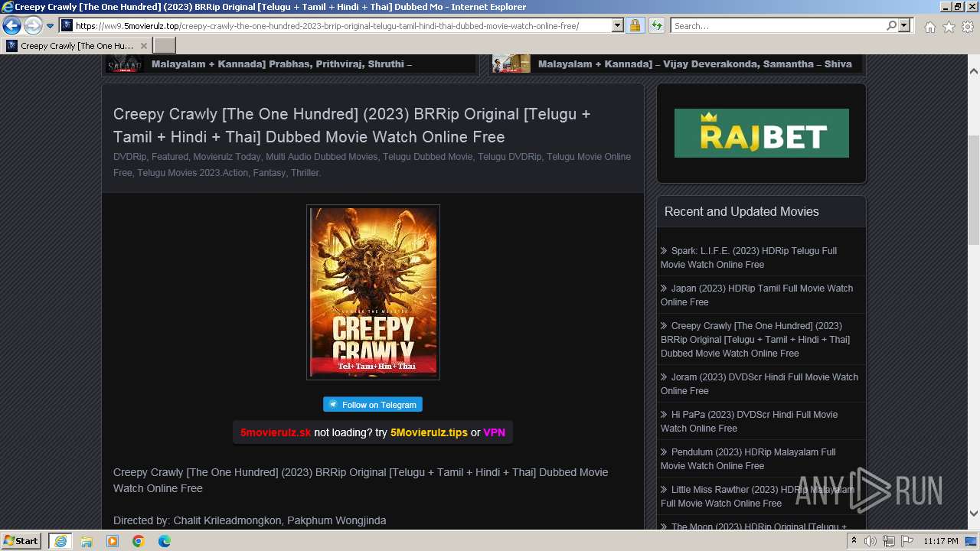
Task: Click the Follow on Telegram button
Action: [x=373, y=405]
